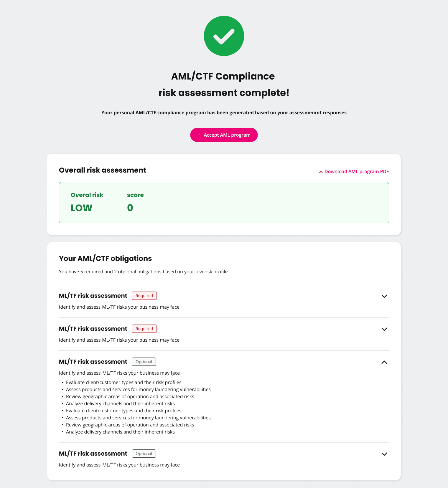Viewport: 448px width, 488px height.
Task: Expand the first Required ML/TF risk assessment chevron
Action: tap(384, 296)
